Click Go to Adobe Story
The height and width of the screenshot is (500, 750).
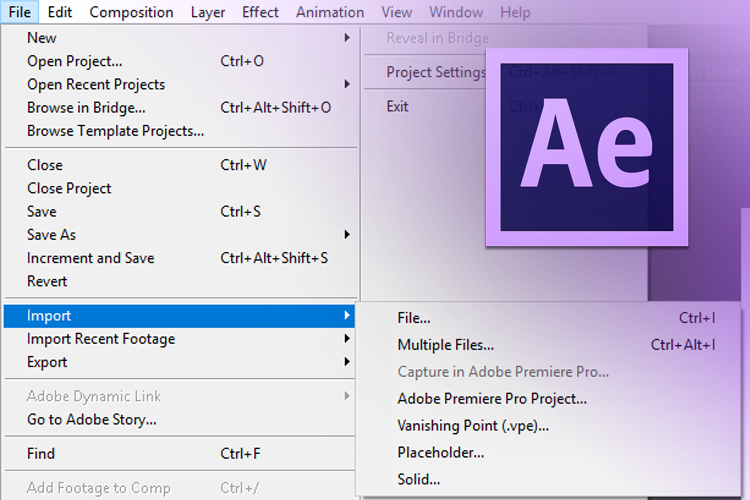pos(92,420)
